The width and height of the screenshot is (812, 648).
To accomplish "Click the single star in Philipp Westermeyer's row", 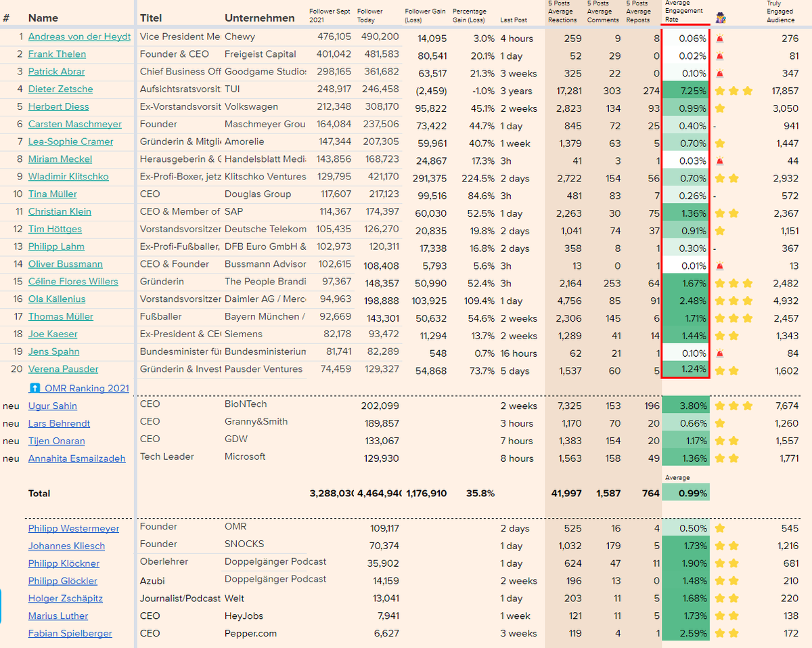I will click(x=720, y=529).
